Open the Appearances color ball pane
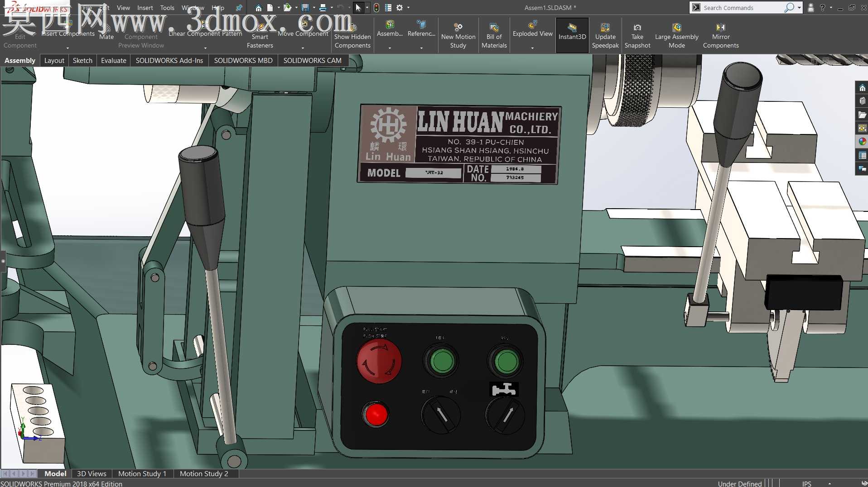Viewport: 868px width, 487px height. tap(862, 142)
